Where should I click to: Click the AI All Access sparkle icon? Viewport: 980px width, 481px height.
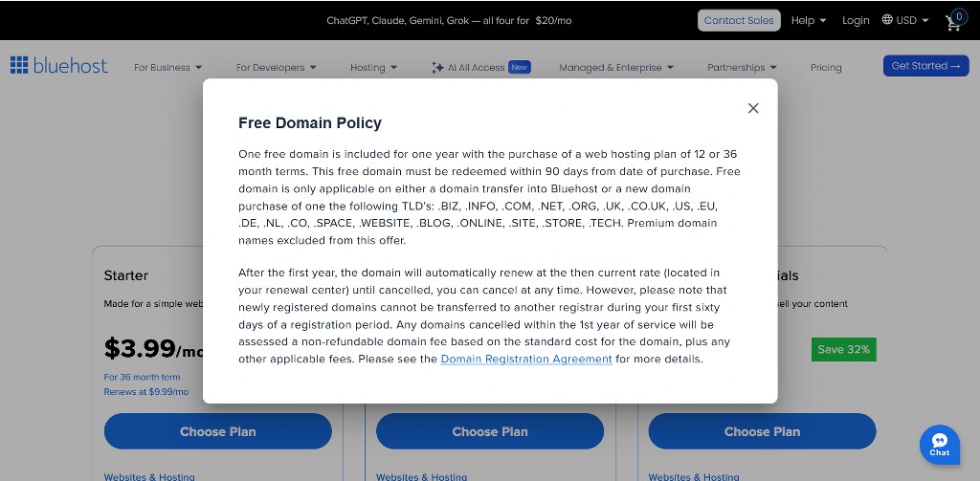coord(437,68)
